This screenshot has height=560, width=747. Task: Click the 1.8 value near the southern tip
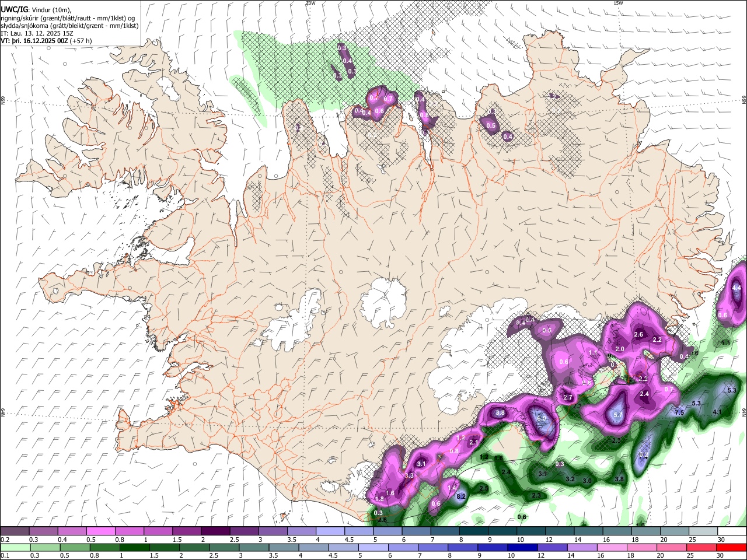pyautogui.click(x=379, y=499)
